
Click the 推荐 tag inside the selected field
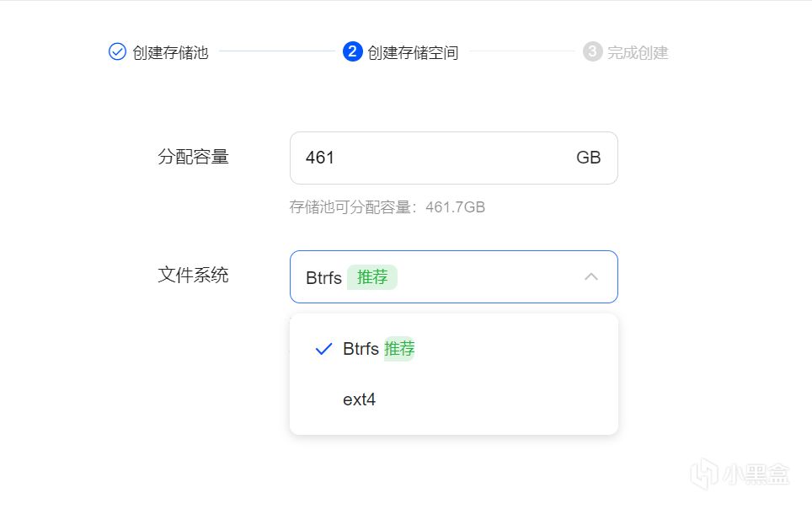(371, 277)
